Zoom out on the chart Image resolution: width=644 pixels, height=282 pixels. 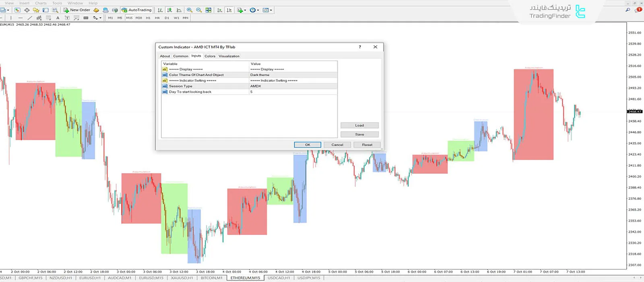[x=199, y=10]
